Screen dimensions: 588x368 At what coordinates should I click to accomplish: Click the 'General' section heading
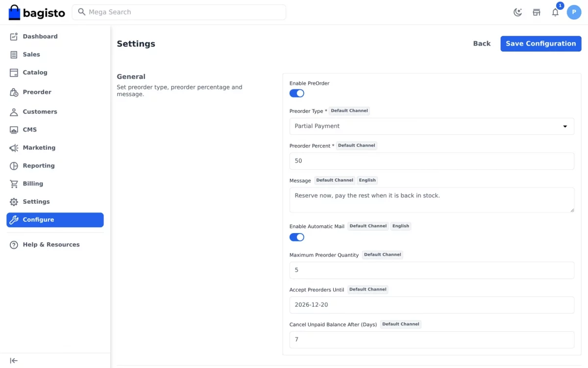(x=131, y=77)
